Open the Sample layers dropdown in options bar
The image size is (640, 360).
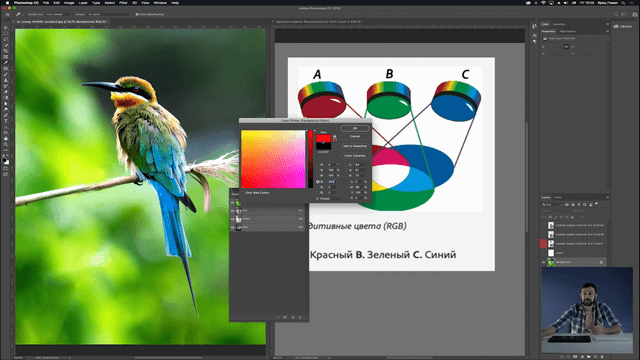click(109, 14)
